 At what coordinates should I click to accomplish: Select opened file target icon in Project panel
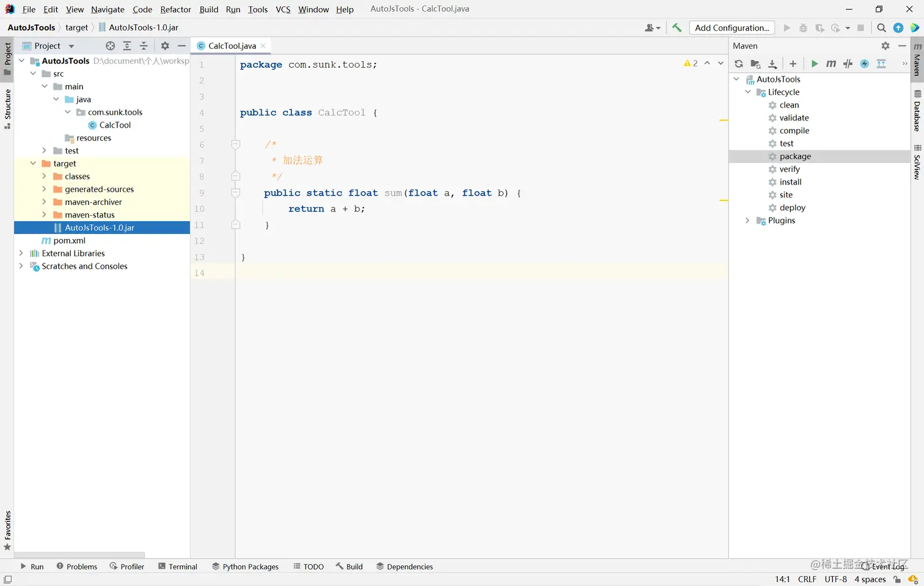(110, 46)
